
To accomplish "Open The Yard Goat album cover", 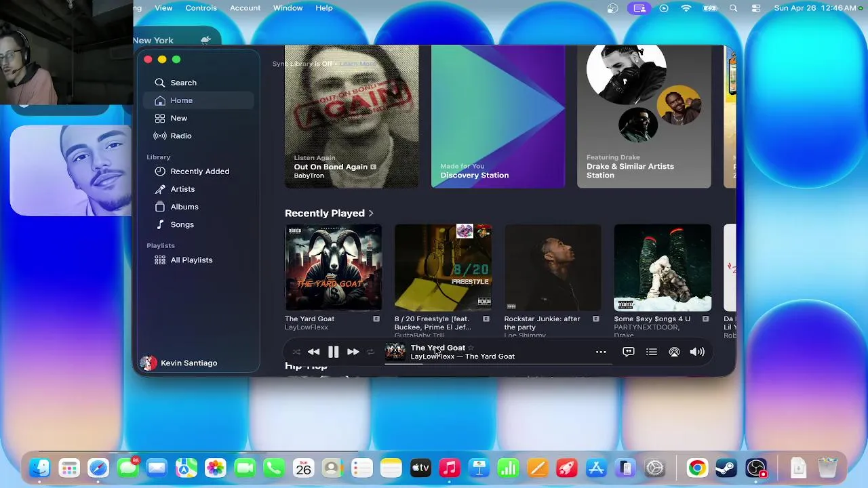I will (x=333, y=268).
